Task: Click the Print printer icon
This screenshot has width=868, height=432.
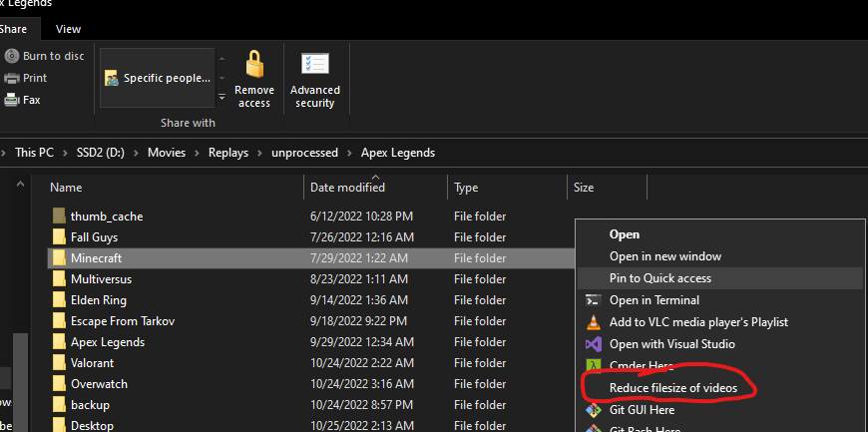Action: (12, 78)
